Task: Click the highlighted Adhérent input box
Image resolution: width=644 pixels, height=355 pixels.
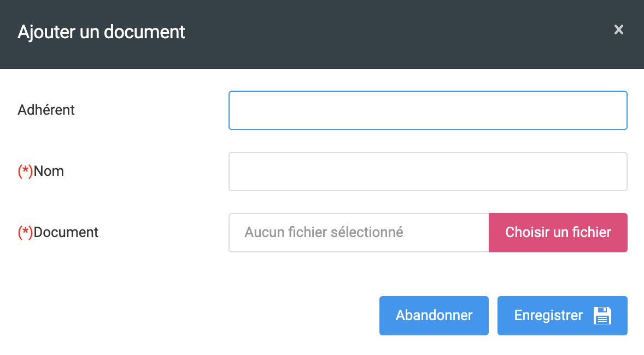Action: [428, 110]
